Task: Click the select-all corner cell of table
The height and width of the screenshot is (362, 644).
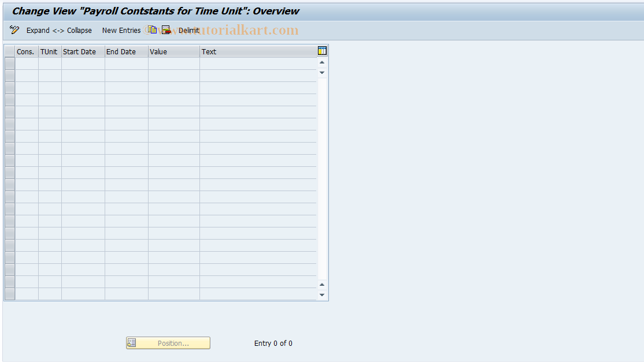Action: [x=9, y=51]
